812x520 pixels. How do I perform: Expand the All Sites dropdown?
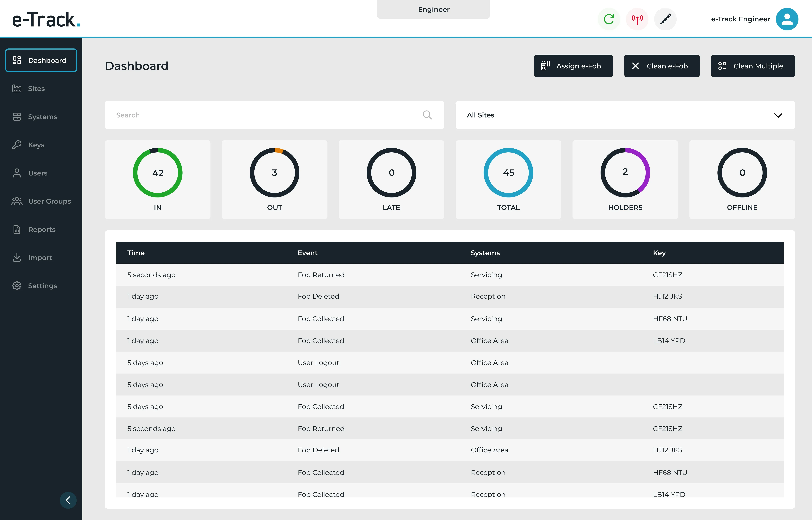pyautogui.click(x=625, y=115)
